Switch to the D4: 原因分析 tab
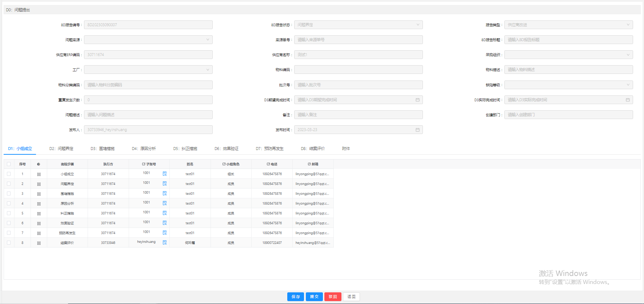This screenshot has width=644, height=304. pyautogui.click(x=144, y=149)
